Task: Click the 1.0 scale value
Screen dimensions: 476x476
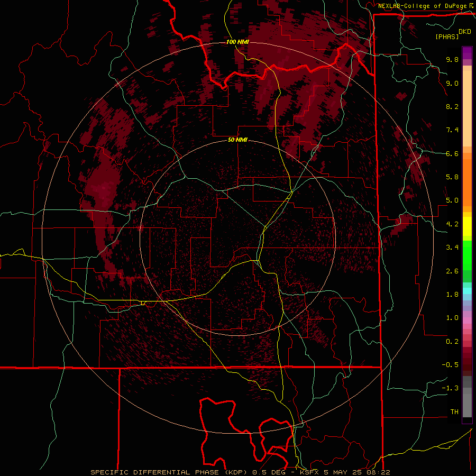Action: (x=452, y=318)
